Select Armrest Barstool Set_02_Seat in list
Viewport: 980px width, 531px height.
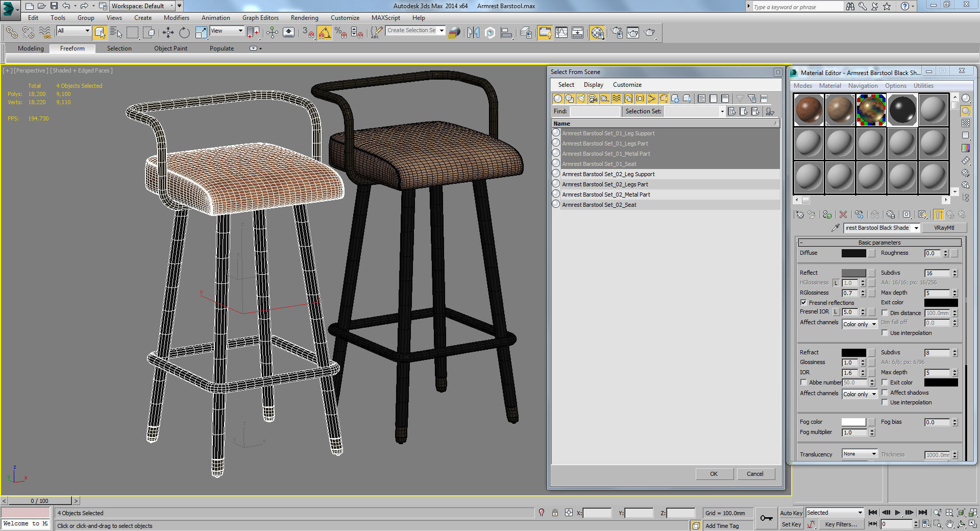(665, 205)
